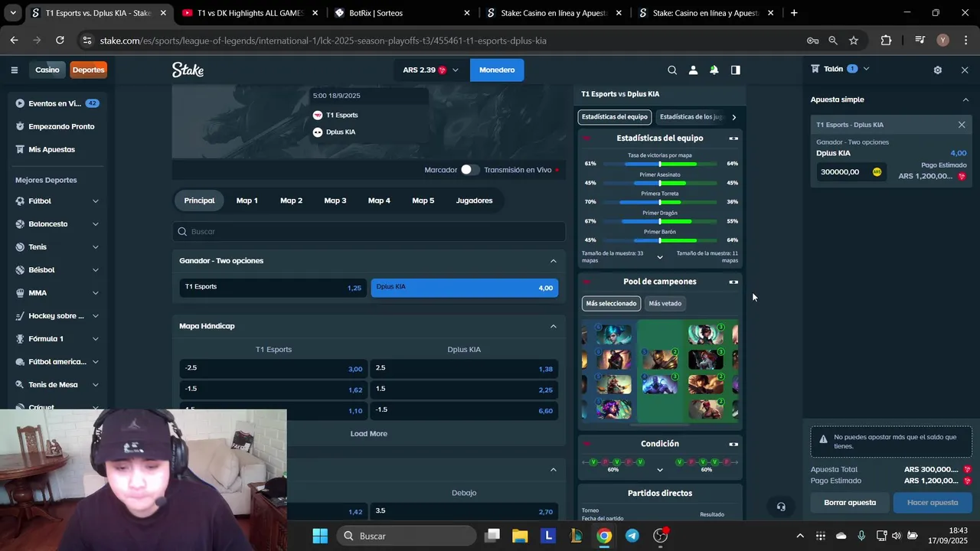Switch to Casino mode
980x551 pixels.
tap(47, 70)
